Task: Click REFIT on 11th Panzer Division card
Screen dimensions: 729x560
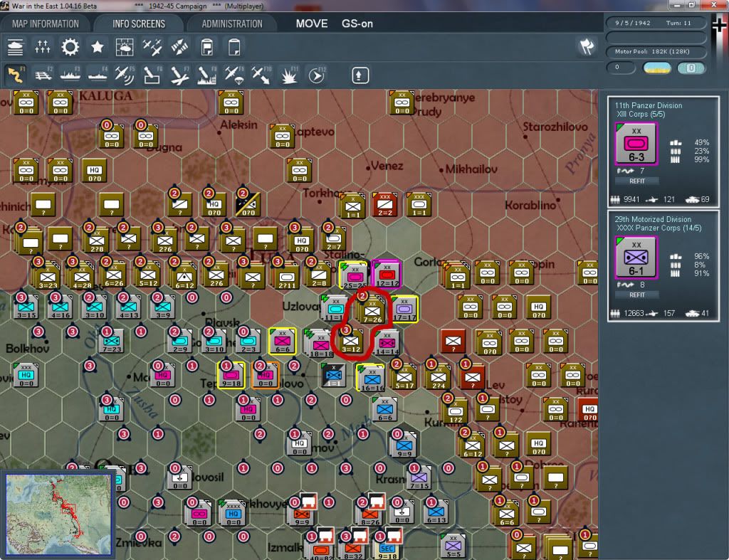Action: click(x=637, y=181)
